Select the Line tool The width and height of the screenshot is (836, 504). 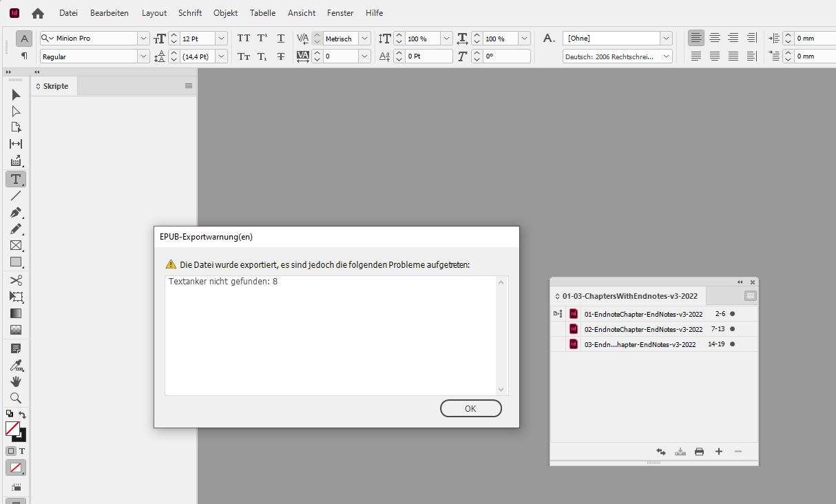point(16,196)
